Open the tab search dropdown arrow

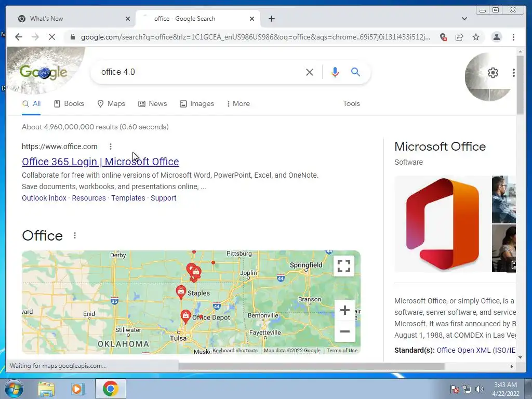[464, 19]
